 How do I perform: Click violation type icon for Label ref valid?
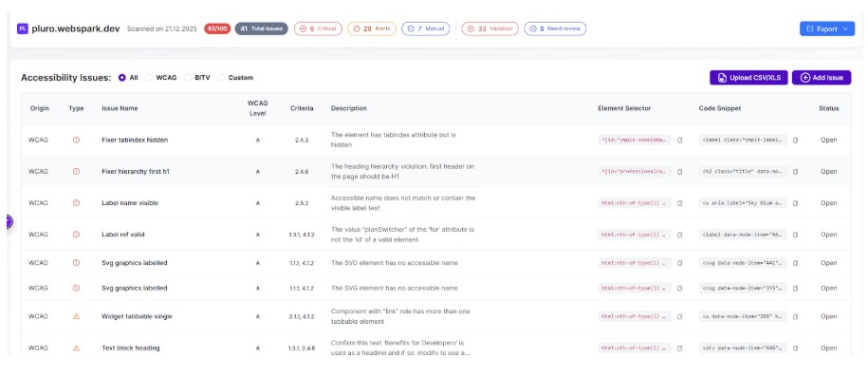tap(77, 235)
